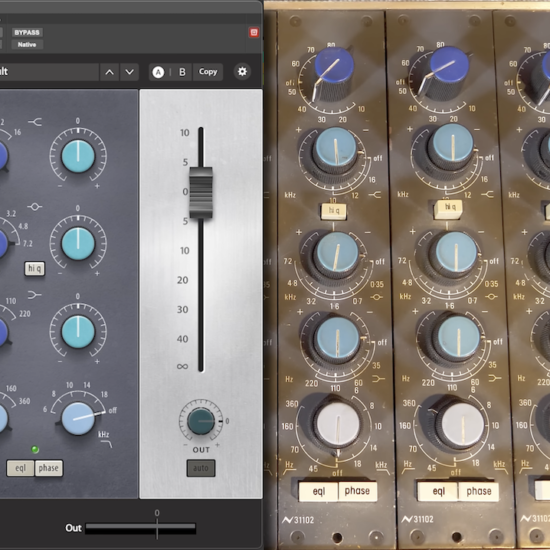The height and width of the screenshot is (550, 550).
Task: Switch to B setting
Action: click(x=182, y=72)
